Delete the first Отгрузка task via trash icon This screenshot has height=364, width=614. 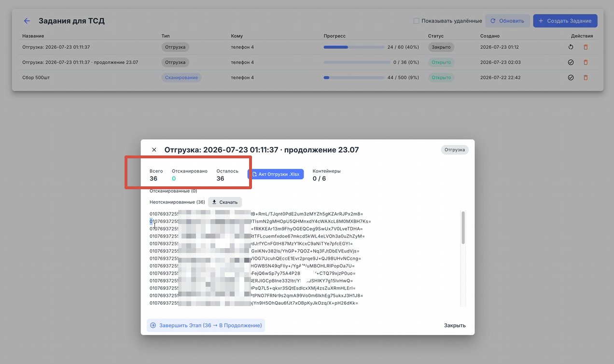coord(586,47)
